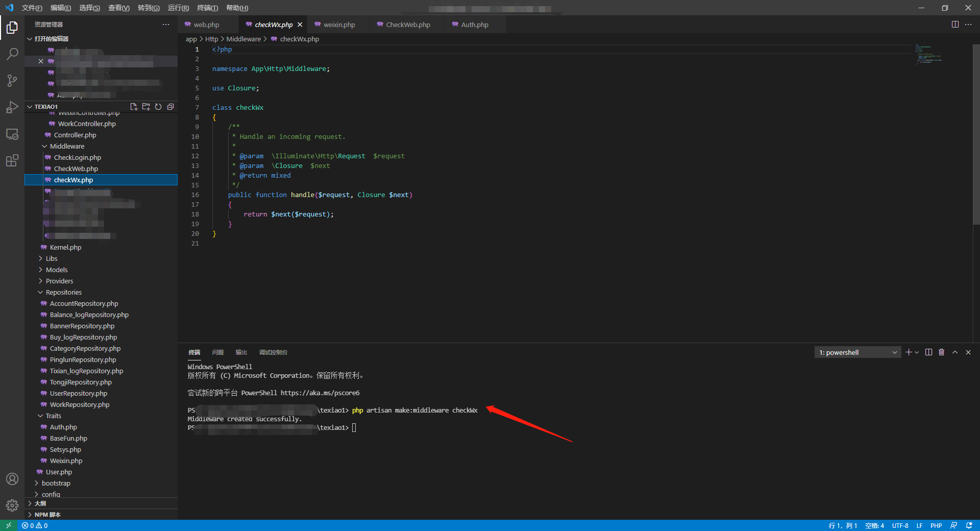
Task: Open the Edit menu (编辑)
Action: point(61,8)
